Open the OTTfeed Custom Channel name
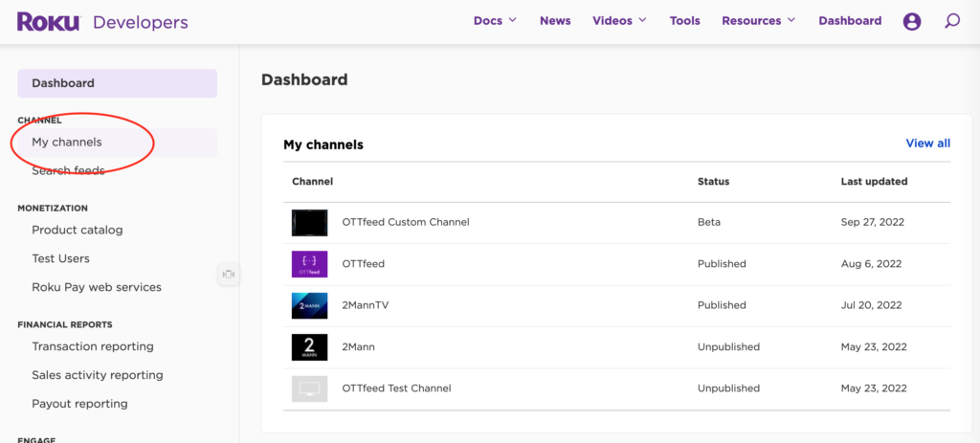Viewport: 980px width, 443px height. [406, 222]
